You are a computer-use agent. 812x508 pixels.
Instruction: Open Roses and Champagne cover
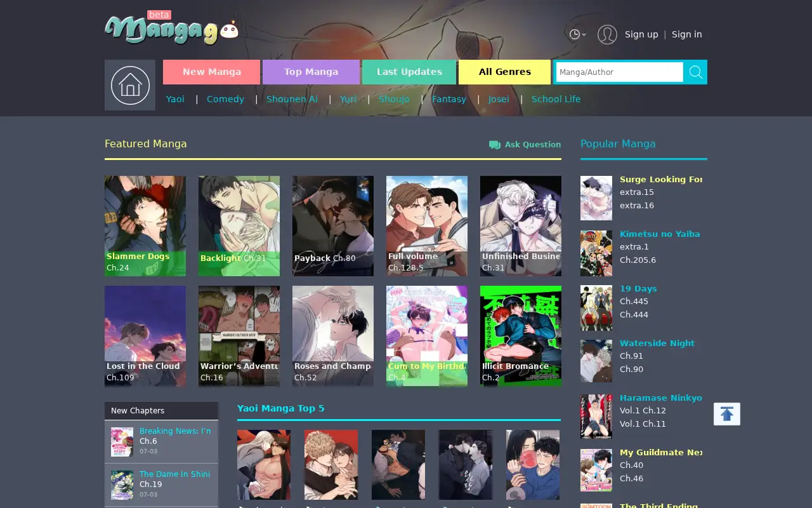333,336
